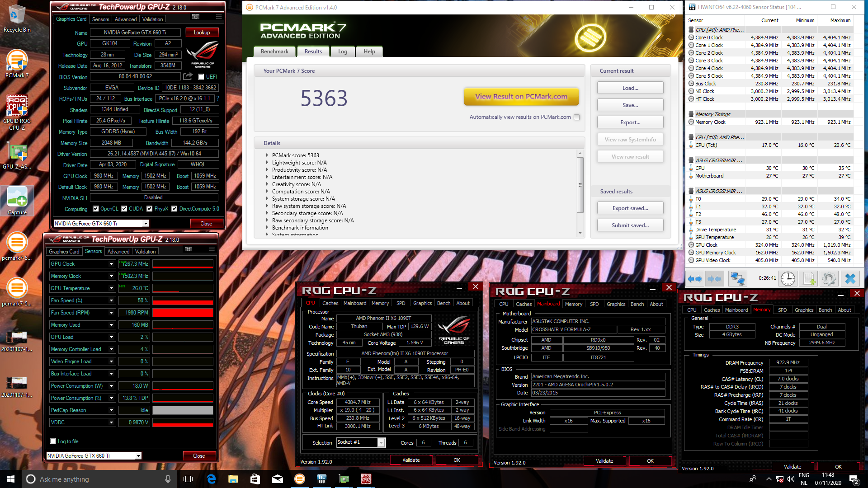The image size is (868, 488).
Task: Click the Lookup button in GPU-Z
Action: (x=202, y=33)
